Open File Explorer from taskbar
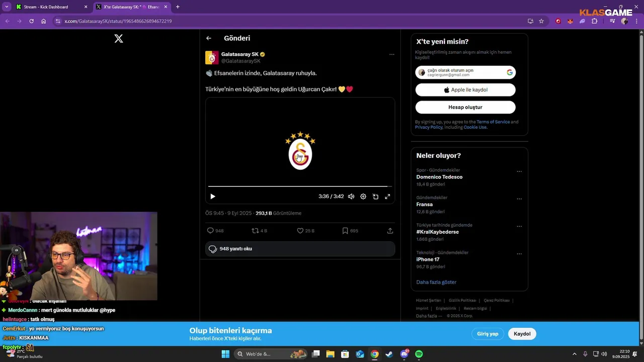Viewport: 644px width, 362px height. coord(331,354)
